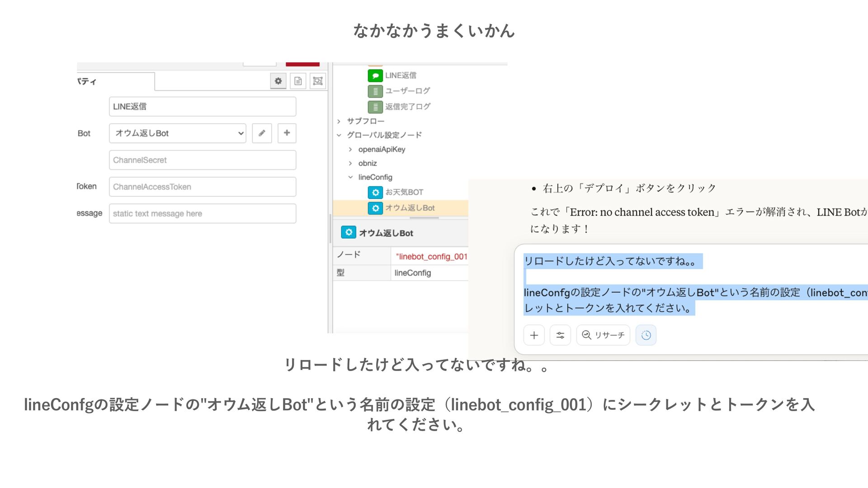
Task: Edit the オウム返しBot config with pencil icon
Action: click(x=262, y=133)
